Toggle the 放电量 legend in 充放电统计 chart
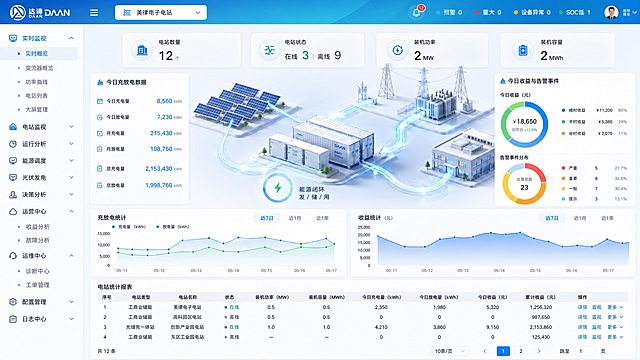This screenshot has height=360, width=640. [x=173, y=227]
